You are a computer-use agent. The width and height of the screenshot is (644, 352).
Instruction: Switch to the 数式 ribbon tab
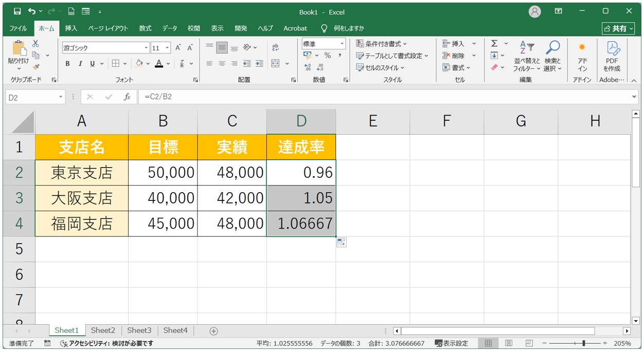click(x=145, y=28)
